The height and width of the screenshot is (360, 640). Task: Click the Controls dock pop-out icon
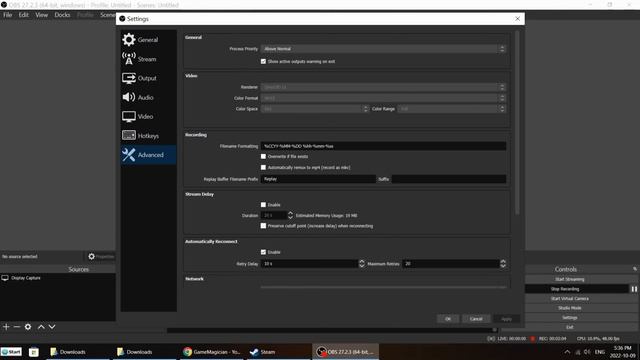[635, 269]
